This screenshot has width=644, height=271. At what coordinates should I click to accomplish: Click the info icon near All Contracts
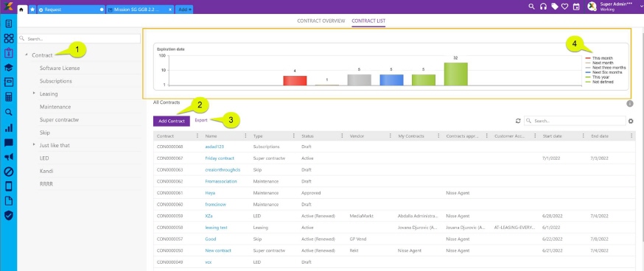629,104
